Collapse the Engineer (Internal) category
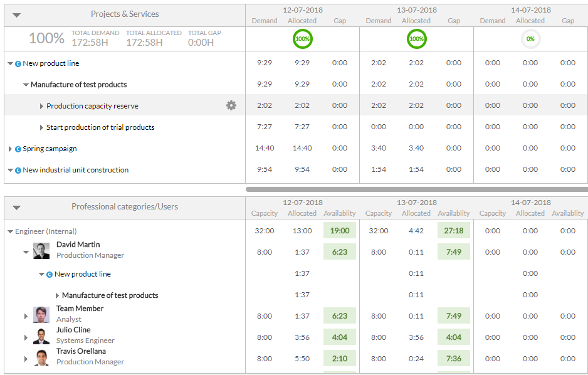Viewport: 588px width, 375px height. coord(10,232)
